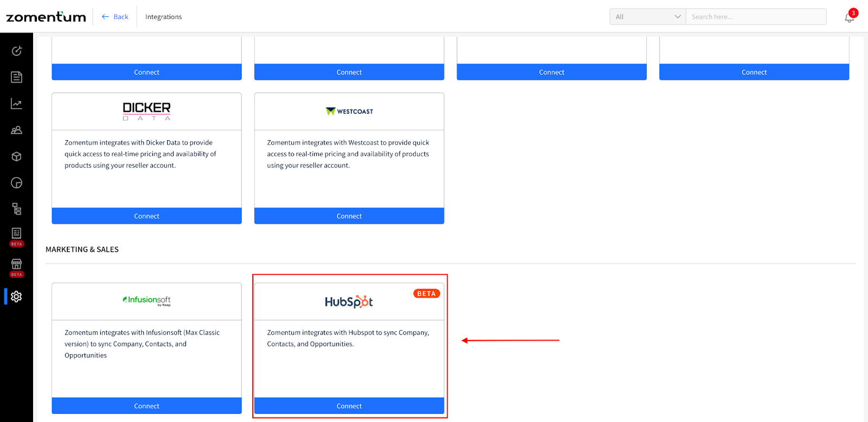Expand the All filter dropdown
Image resolution: width=868 pixels, height=422 pixels.
[x=648, y=17]
